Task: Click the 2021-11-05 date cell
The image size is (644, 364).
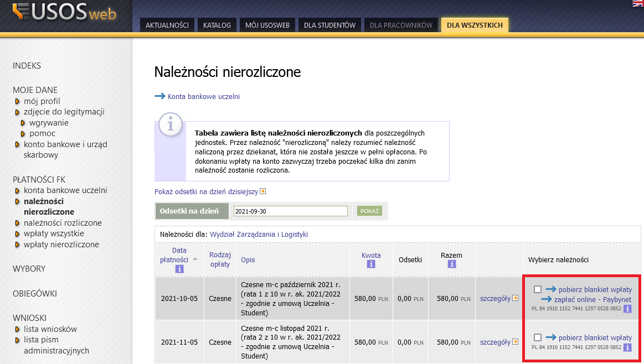Action: 179,342
